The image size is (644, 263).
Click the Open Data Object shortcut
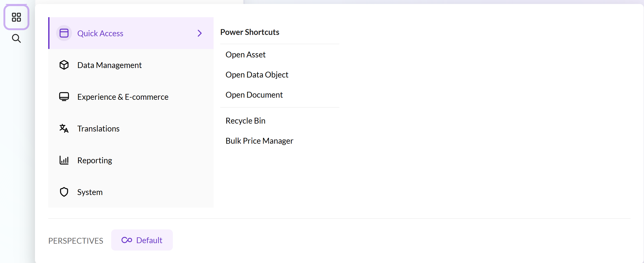(257, 75)
